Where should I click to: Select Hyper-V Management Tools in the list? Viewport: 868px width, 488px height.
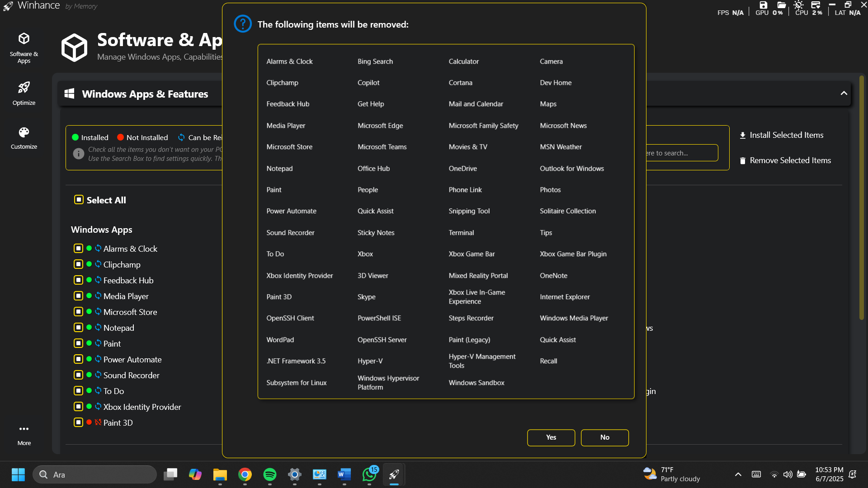click(482, 361)
